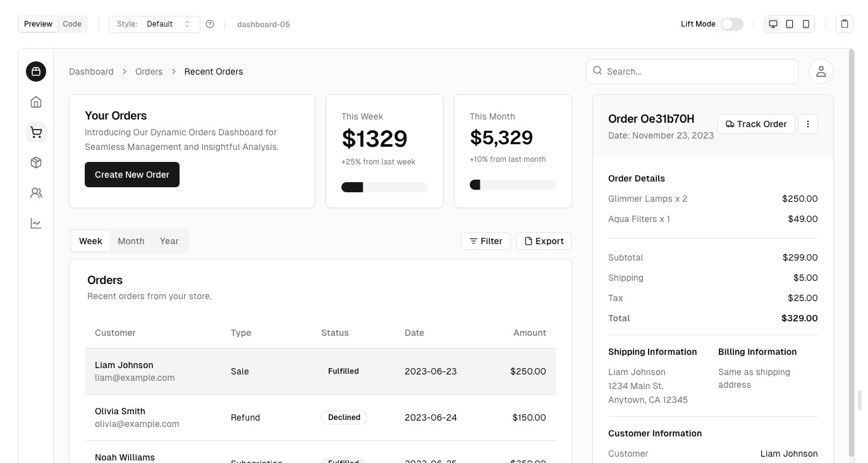
Task: Select the Code tab
Action: click(x=72, y=24)
